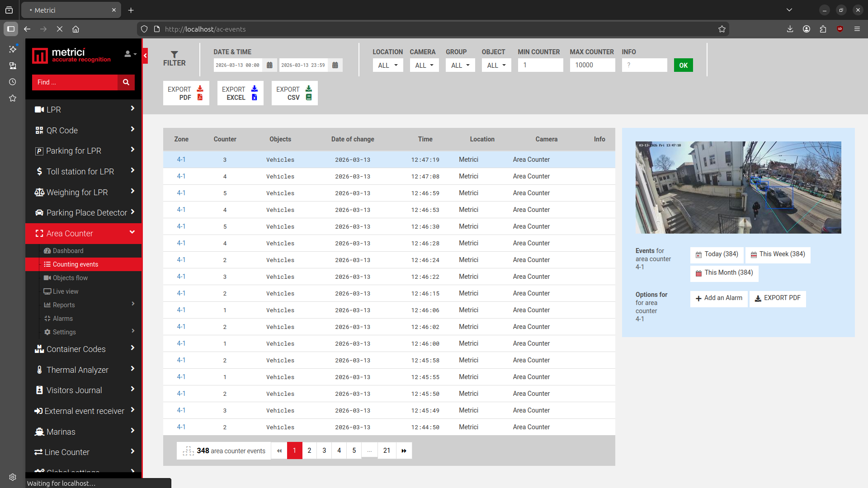Image resolution: width=868 pixels, height=488 pixels.
Task: Open the Location filter dropdown
Action: pyautogui.click(x=388, y=65)
